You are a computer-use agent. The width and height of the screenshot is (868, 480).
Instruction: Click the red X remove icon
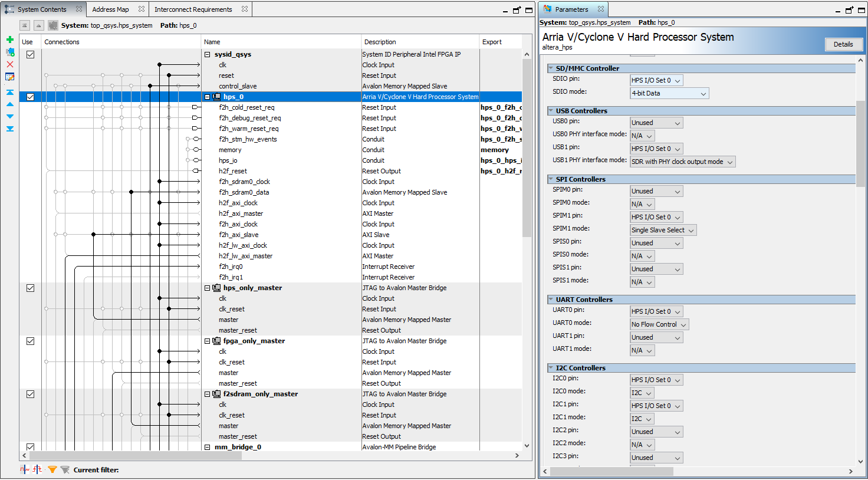[x=10, y=64]
